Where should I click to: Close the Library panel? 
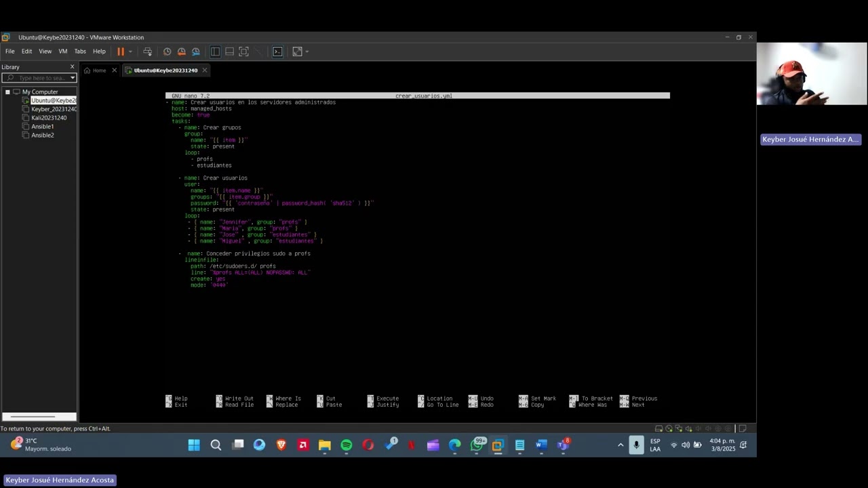(x=72, y=67)
